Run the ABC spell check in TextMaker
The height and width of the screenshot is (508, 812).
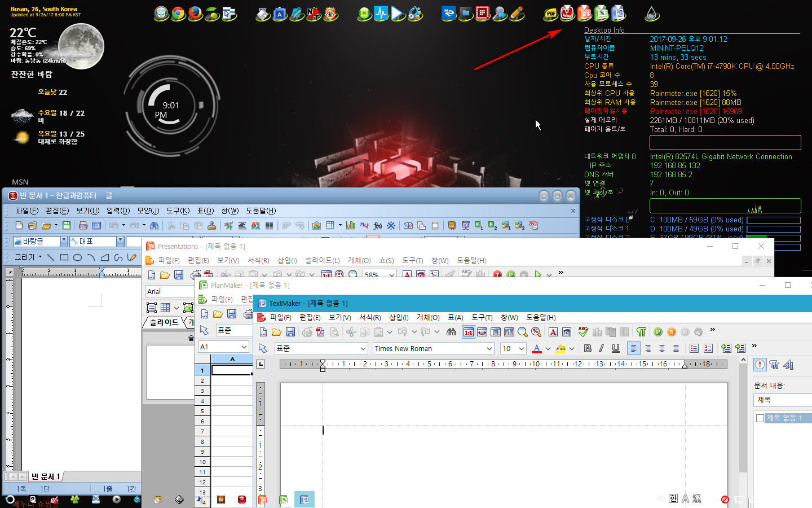coord(584,331)
